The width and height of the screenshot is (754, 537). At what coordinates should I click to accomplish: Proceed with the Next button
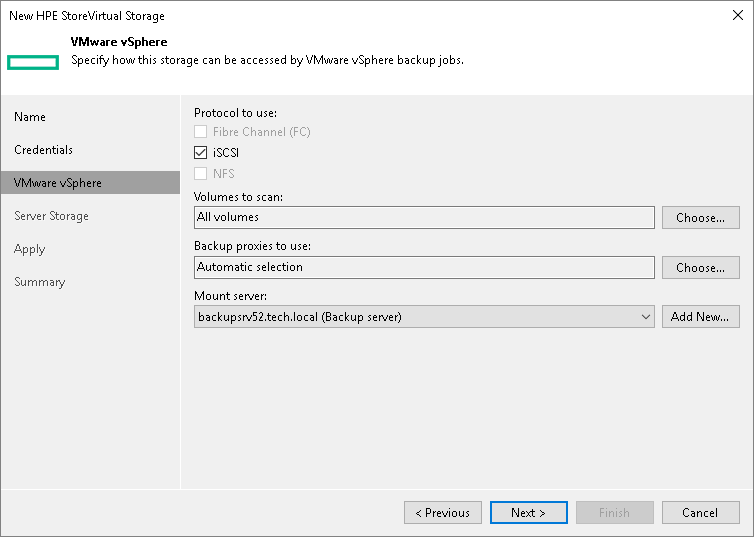[x=528, y=513]
